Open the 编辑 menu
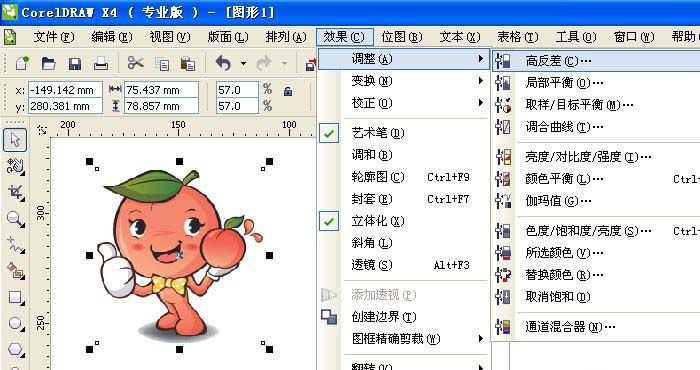700x370 pixels. pyautogui.click(x=112, y=37)
